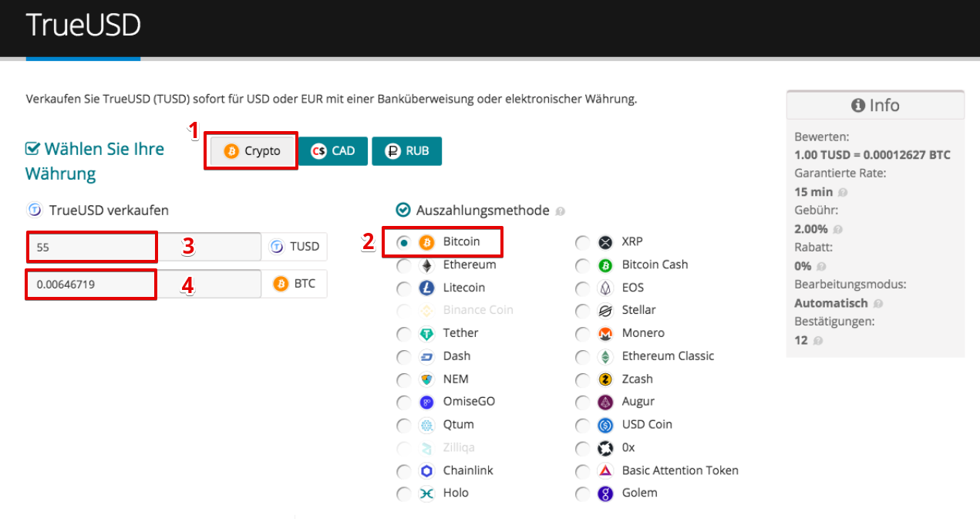Click the BTC amount input field
Image resolution: width=980 pixels, height=519 pixels.
coord(144,284)
